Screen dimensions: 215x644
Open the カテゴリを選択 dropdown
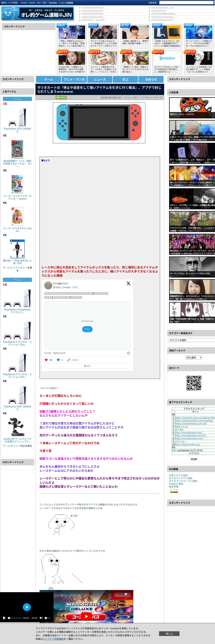coord(192,340)
